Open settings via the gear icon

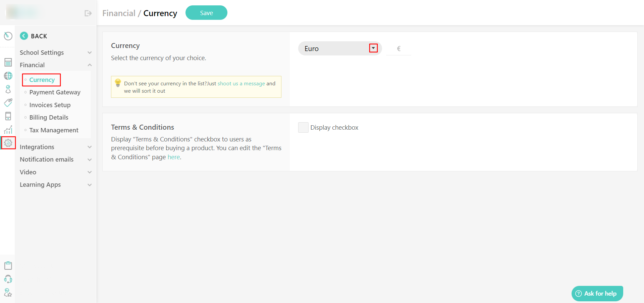[x=8, y=143]
